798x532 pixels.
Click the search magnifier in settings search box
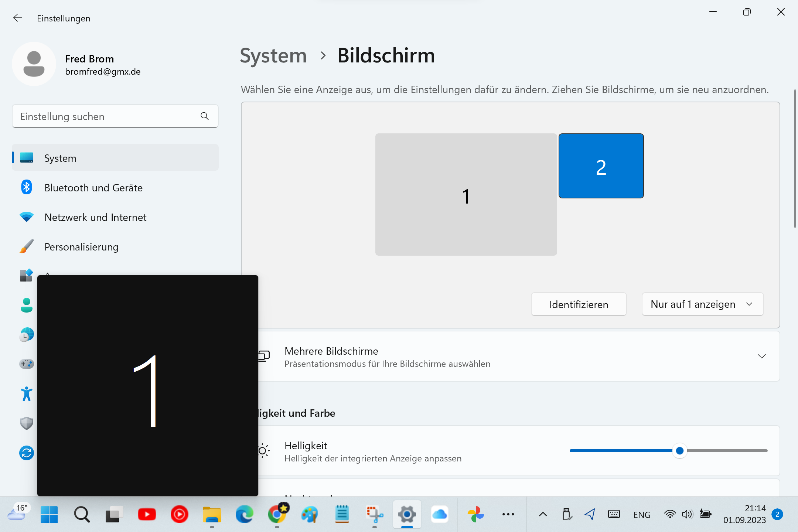(x=205, y=116)
